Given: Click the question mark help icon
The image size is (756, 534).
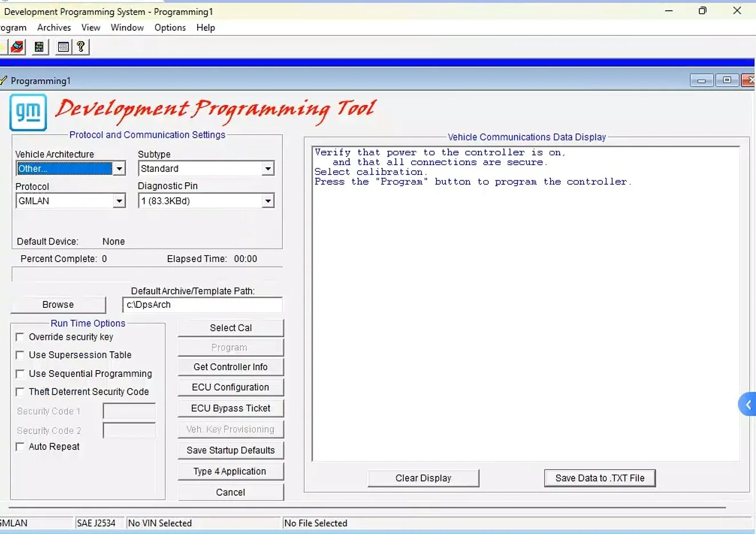Looking at the screenshot, I should (81, 47).
